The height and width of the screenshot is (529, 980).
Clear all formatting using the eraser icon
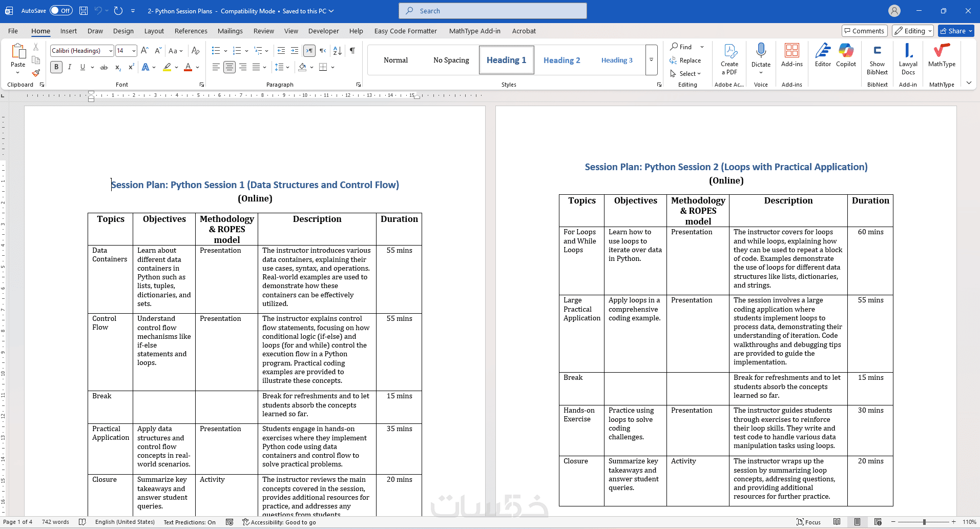(195, 50)
